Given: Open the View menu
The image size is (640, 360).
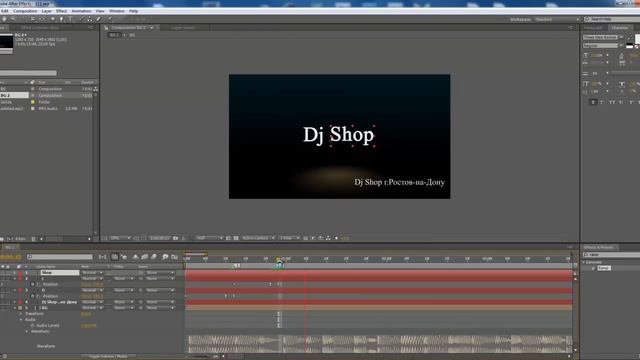Looking at the screenshot, I should [100, 11].
